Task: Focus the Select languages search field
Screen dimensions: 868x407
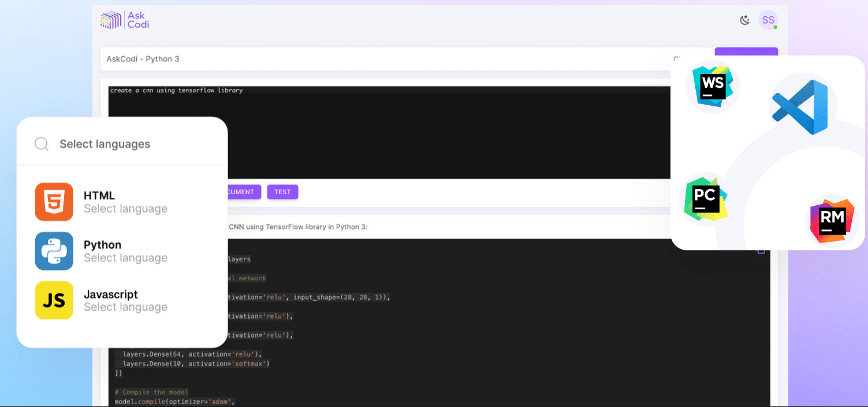Action: 122,144
